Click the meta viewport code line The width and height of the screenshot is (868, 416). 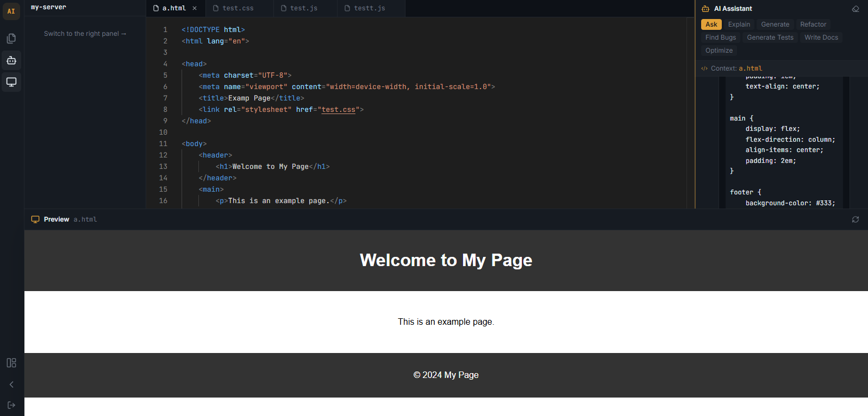pos(347,87)
